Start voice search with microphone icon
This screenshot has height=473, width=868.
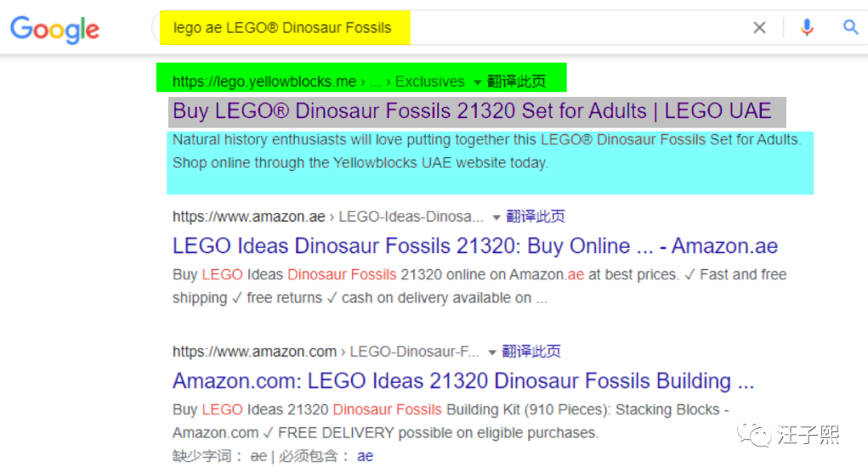point(807,27)
